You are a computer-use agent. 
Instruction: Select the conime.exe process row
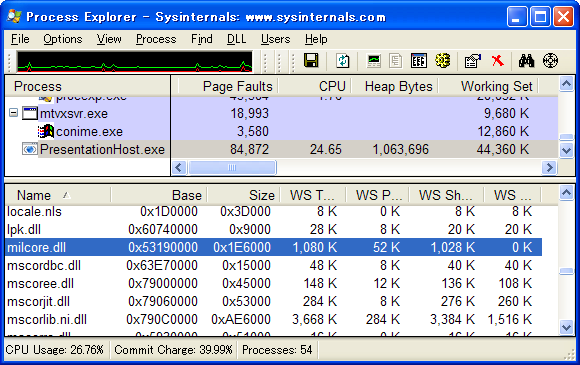281,131
